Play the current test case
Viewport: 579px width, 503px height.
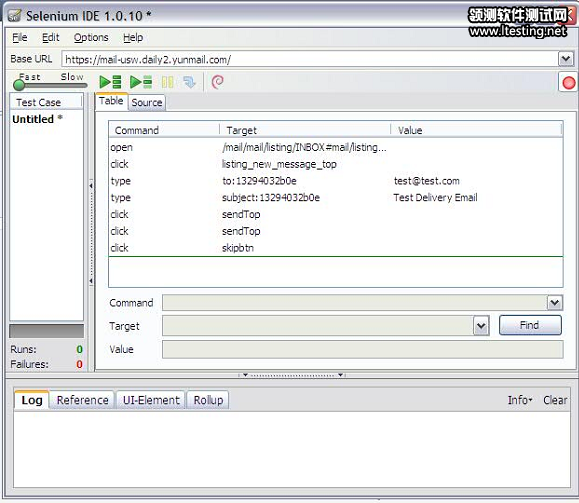[141, 82]
